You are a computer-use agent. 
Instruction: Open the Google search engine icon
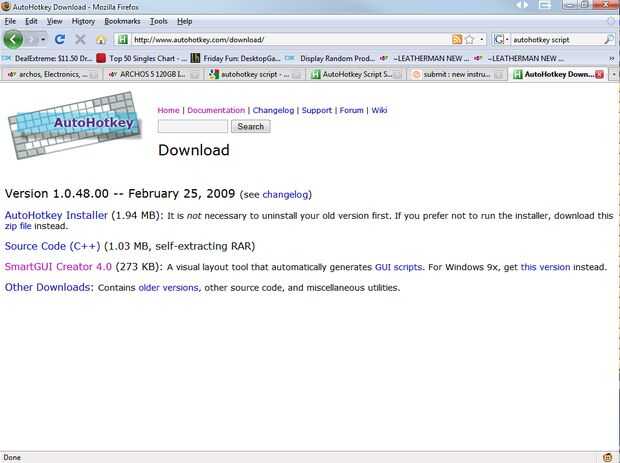499,39
